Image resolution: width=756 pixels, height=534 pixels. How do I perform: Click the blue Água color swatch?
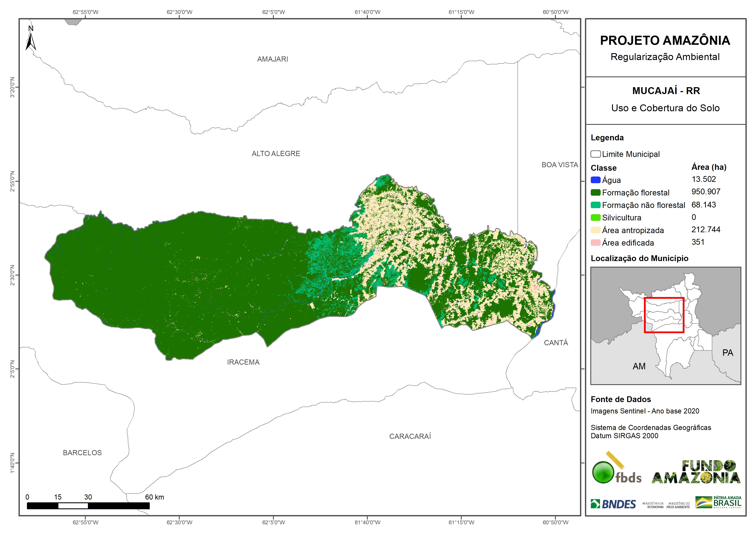pyautogui.click(x=595, y=180)
